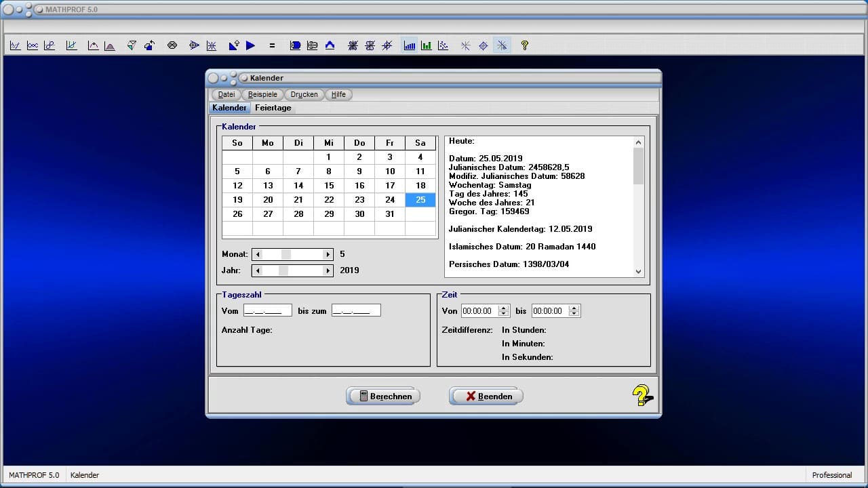Open the Beispiele menu
The width and height of the screenshot is (868, 488).
tap(262, 95)
